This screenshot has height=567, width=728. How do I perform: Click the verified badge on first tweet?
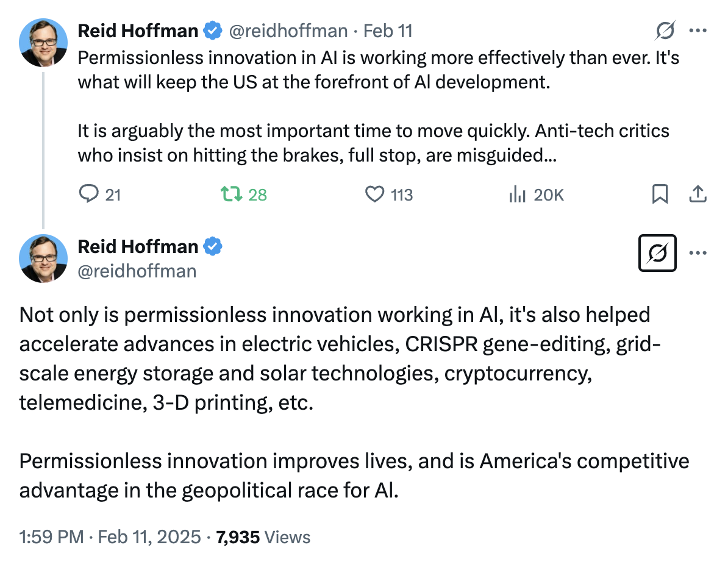pos(213,30)
